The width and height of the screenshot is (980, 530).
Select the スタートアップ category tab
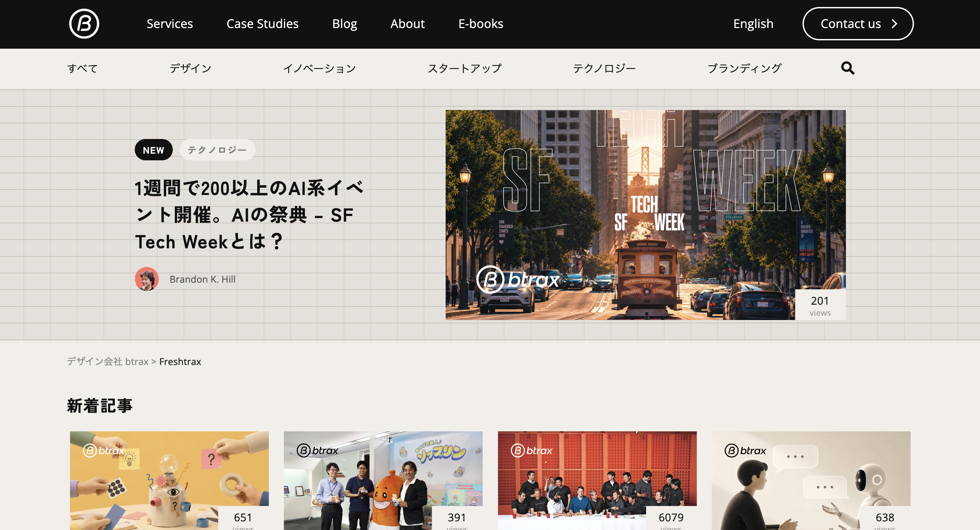465,68
